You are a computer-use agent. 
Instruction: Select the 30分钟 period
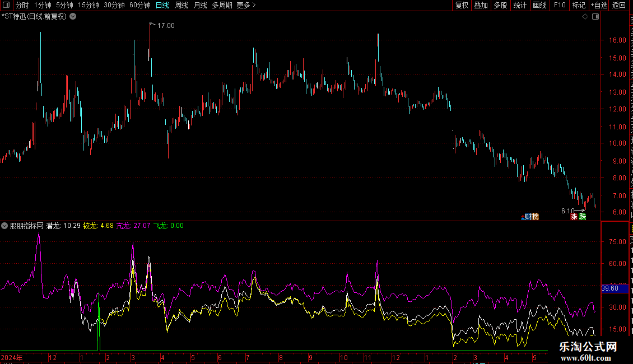click(x=114, y=5)
